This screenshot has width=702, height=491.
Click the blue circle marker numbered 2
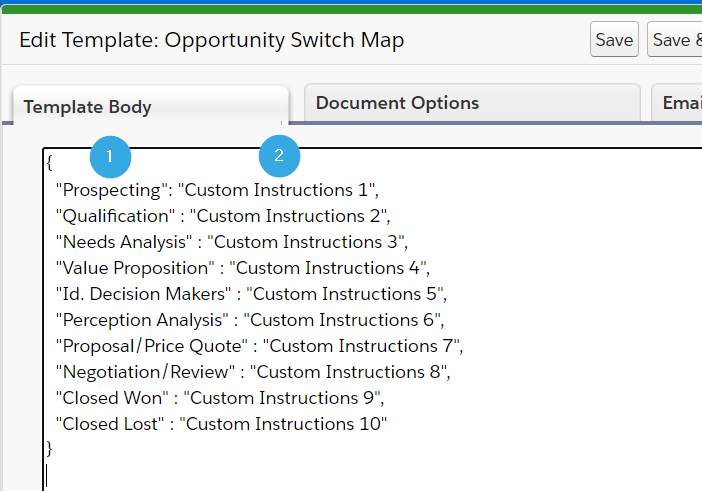(x=279, y=156)
